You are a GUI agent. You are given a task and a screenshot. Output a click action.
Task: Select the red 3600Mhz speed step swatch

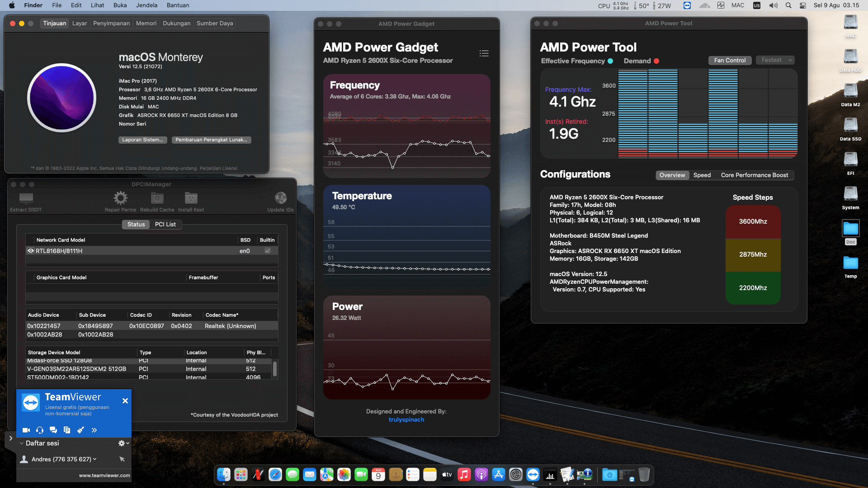tap(753, 221)
